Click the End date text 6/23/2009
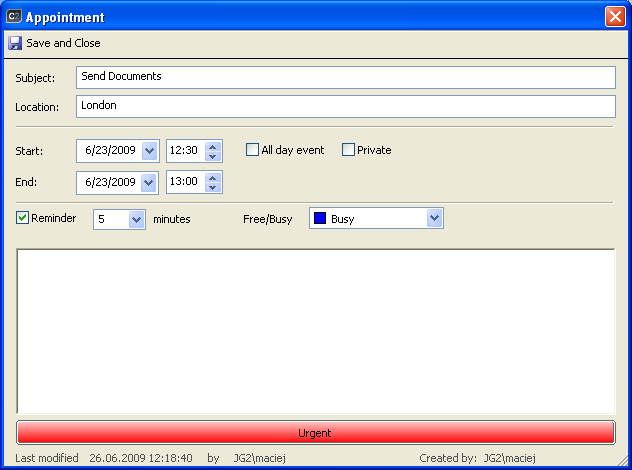The width and height of the screenshot is (632, 470). click(110, 182)
